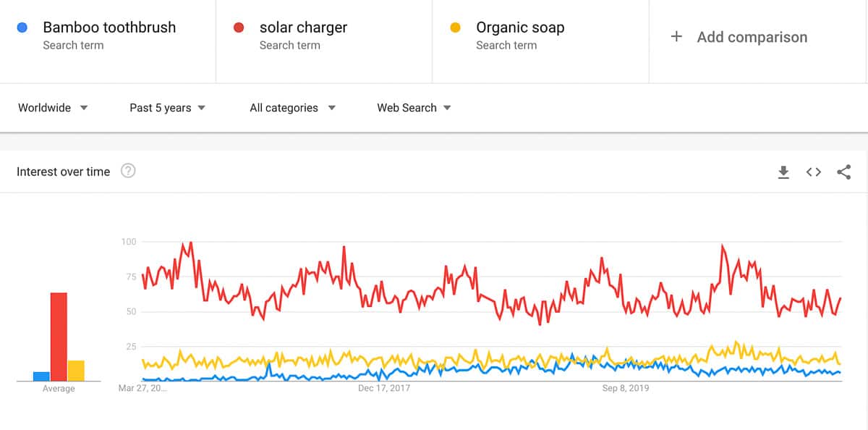Click the Dec 17, 2017 axis label
The image size is (868, 430).
(x=384, y=389)
